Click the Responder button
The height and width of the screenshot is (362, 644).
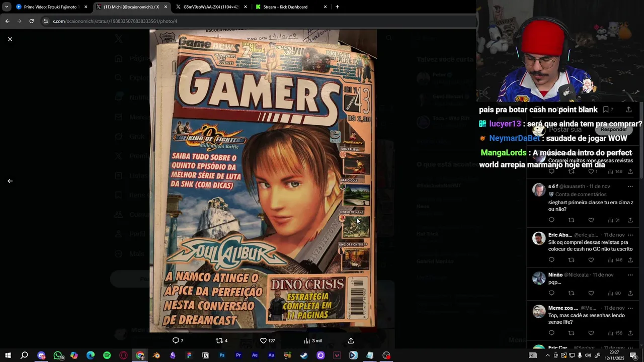pyautogui.click(x=614, y=129)
